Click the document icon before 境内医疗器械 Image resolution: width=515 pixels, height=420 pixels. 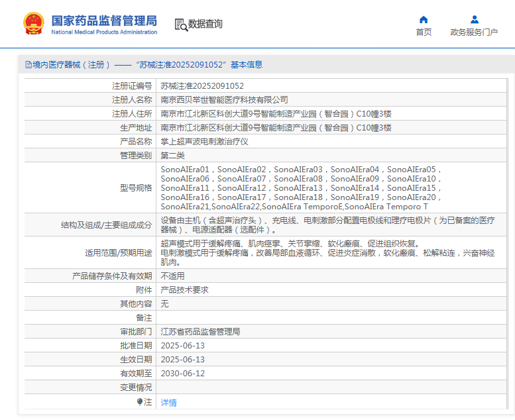(28, 65)
